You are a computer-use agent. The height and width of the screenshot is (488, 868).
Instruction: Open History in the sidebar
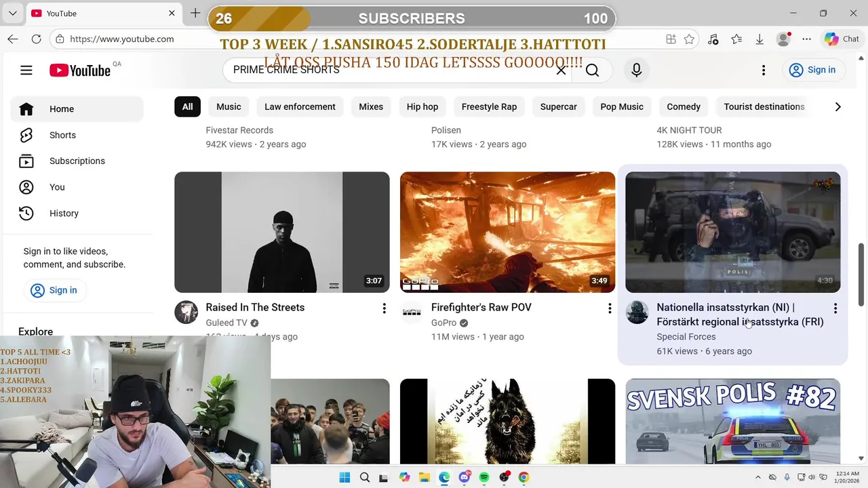[77, 213]
